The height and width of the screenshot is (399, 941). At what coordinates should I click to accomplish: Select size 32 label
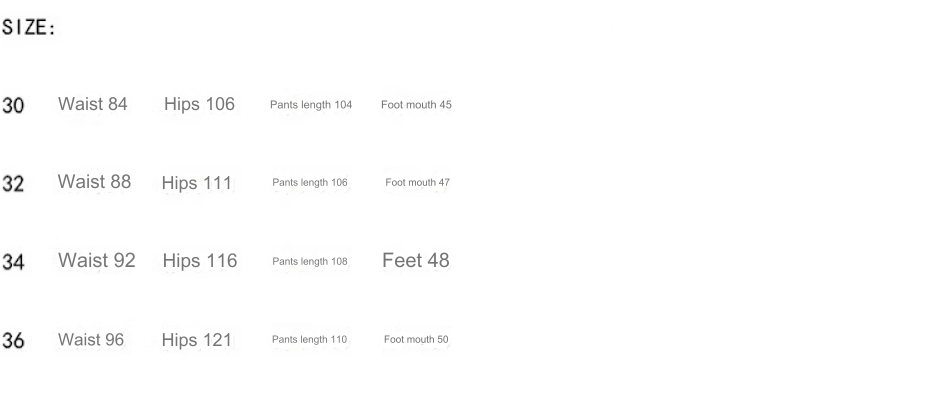pyautogui.click(x=13, y=184)
